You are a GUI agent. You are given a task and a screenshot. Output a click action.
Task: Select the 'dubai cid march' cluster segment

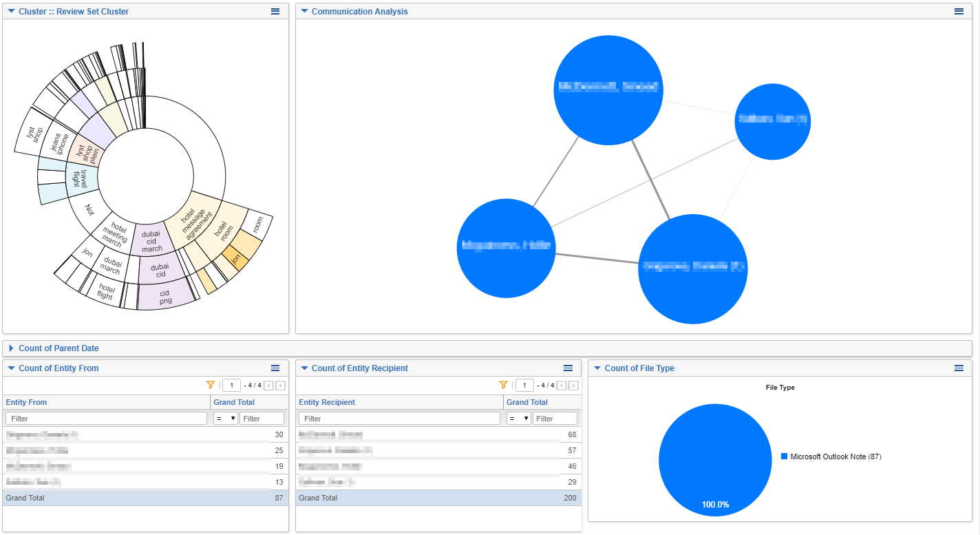[151, 241]
